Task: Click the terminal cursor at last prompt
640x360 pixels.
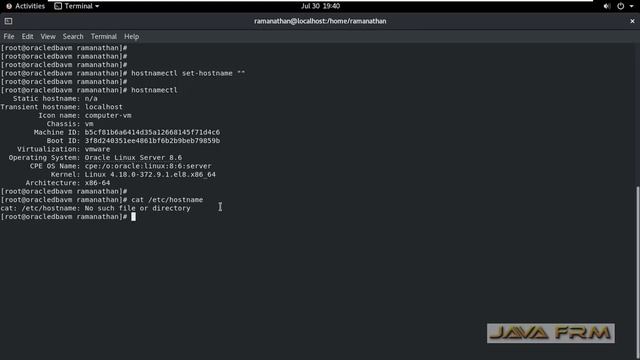Action: [x=133, y=217]
